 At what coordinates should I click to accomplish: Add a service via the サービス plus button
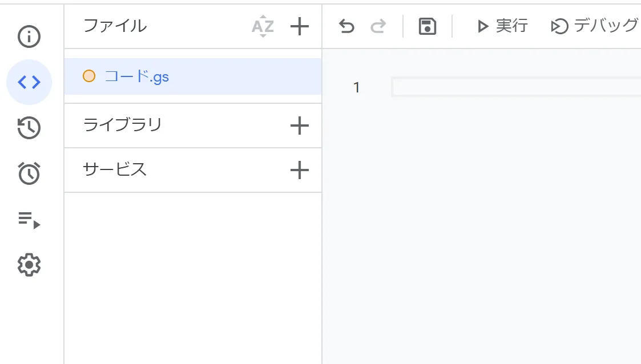click(x=299, y=170)
